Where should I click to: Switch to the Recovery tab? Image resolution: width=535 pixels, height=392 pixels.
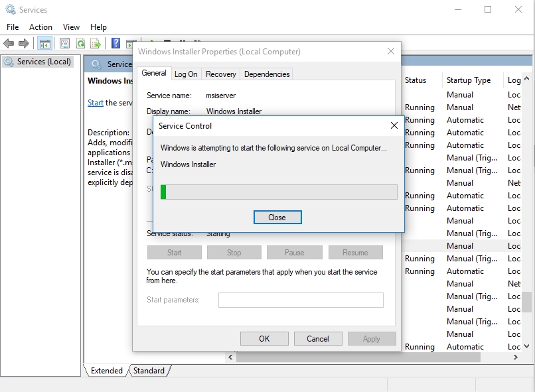click(x=221, y=74)
